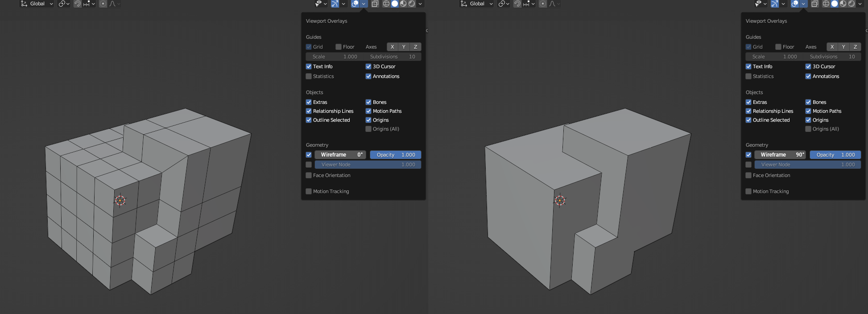Enable Statistics in left overlays panel
Viewport: 868px width, 314px height.
pyautogui.click(x=309, y=76)
